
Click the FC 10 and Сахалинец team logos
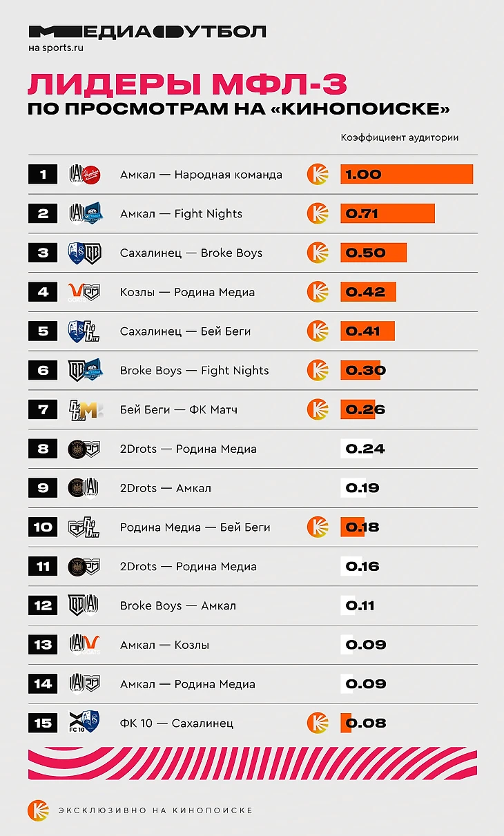coord(85,723)
